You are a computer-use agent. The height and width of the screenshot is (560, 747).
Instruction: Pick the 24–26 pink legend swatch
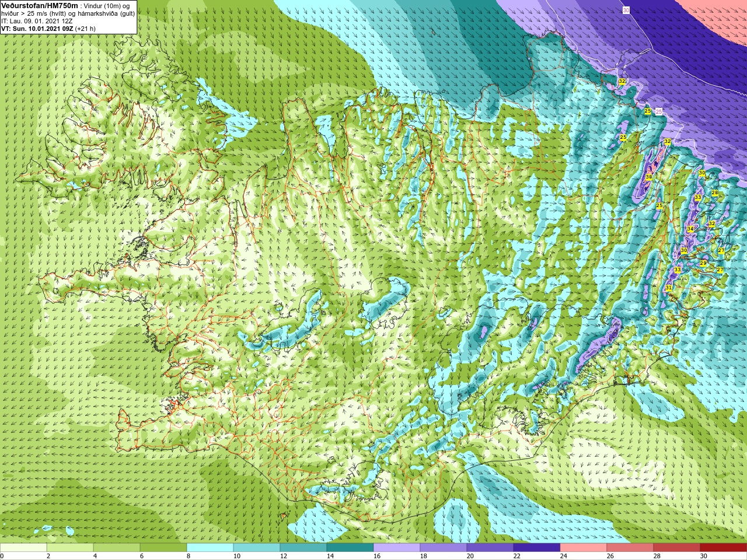click(x=584, y=548)
